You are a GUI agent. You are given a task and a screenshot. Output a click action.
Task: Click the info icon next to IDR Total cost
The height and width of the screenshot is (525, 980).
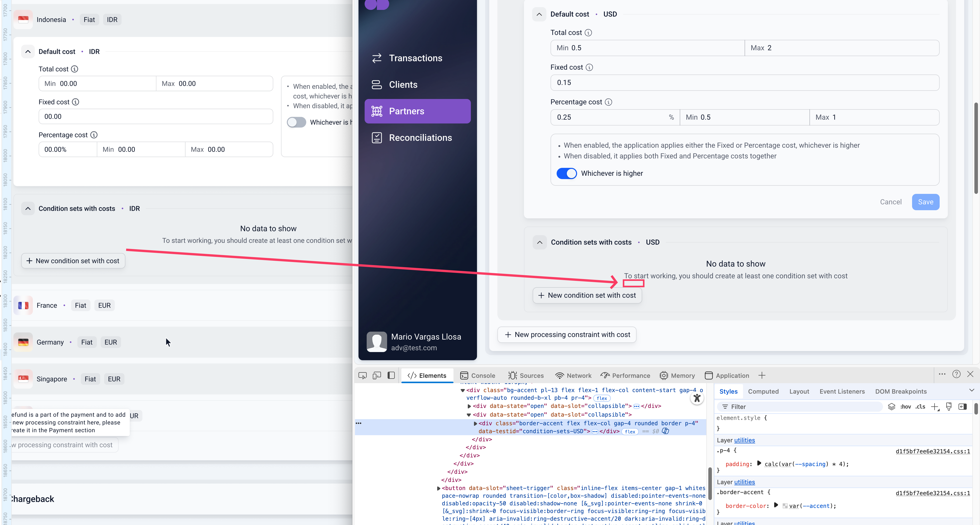click(x=75, y=69)
